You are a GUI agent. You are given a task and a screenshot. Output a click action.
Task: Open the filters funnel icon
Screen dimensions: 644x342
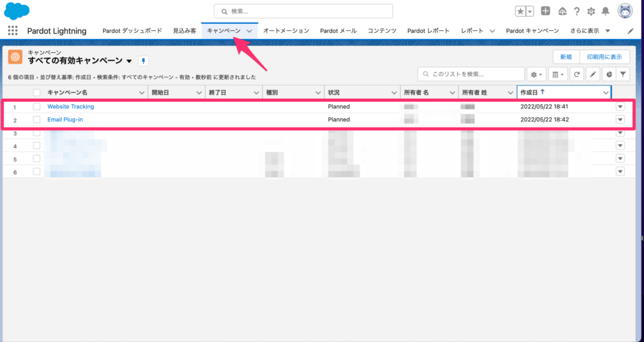[x=623, y=74]
